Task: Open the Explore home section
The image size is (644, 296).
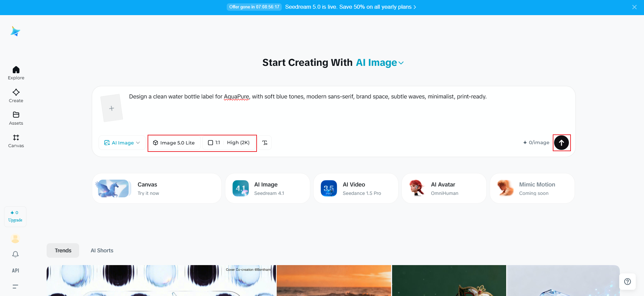Action: pos(16,73)
